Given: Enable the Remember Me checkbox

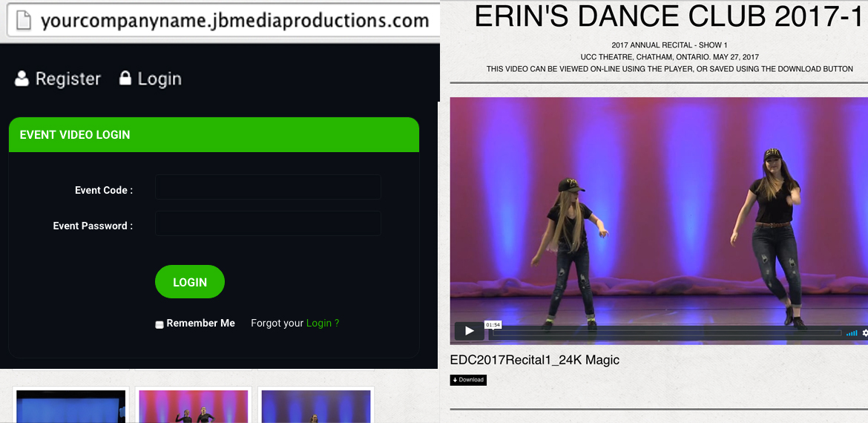Looking at the screenshot, I should tap(160, 324).
